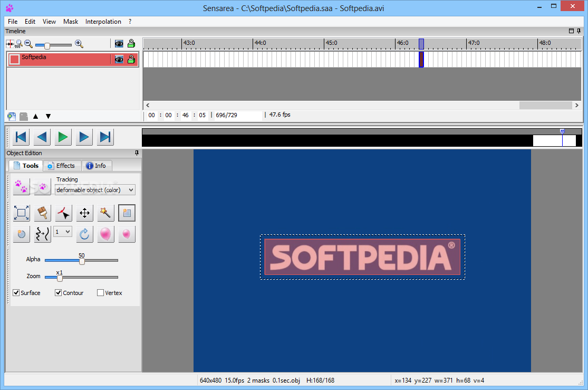Switch to the Info tab
Viewport: 588px width, 390px height.
tap(97, 166)
